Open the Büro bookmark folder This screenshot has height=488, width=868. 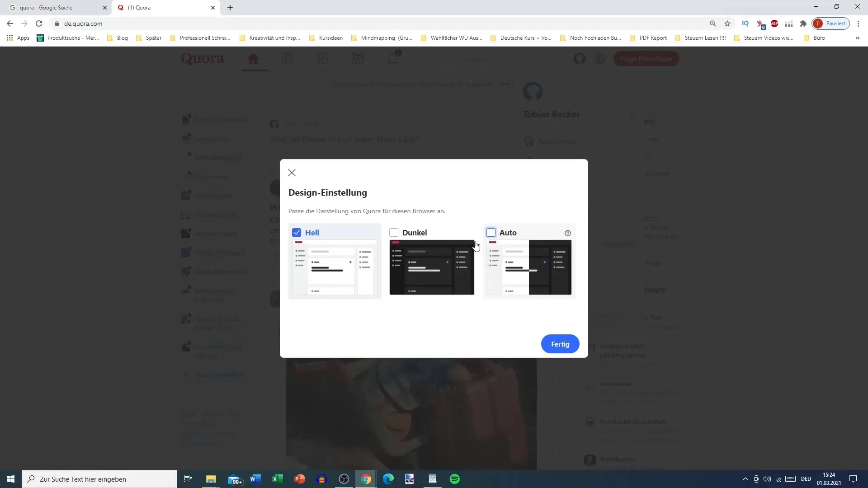coord(814,38)
